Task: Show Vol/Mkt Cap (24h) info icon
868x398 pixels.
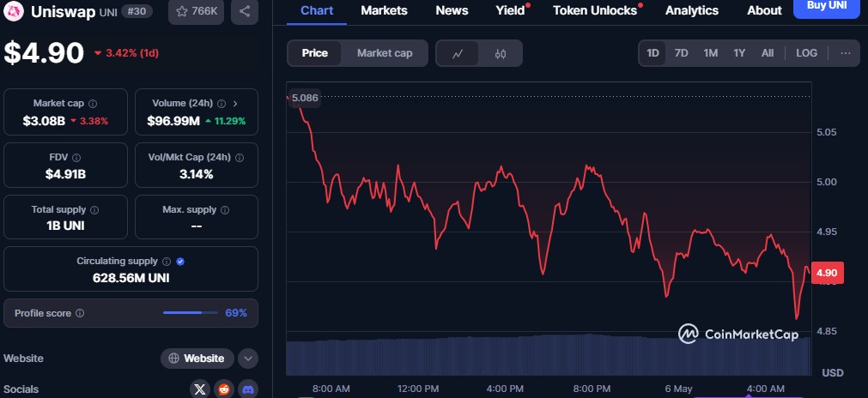Action: [x=240, y=158]
